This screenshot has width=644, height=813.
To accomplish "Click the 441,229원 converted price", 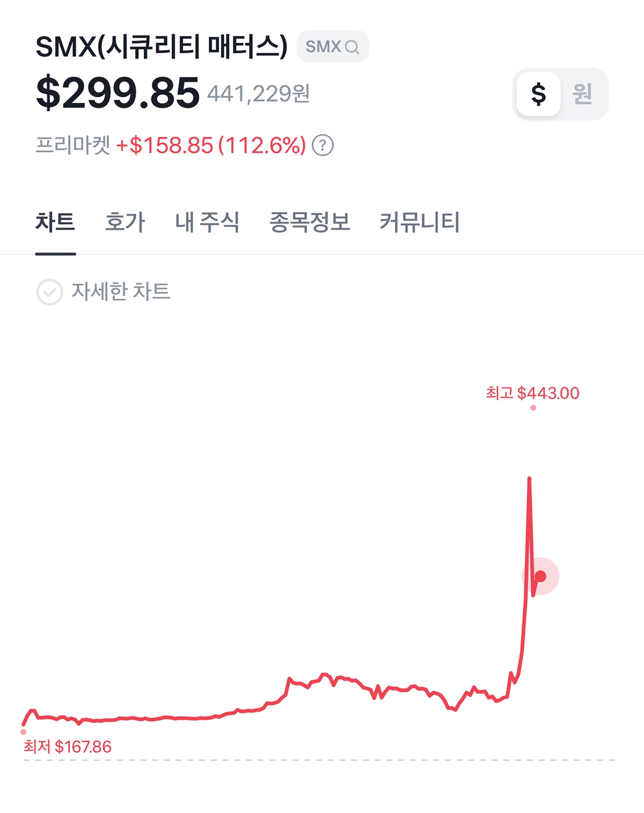I will pyautogui.click(x=259, y=94).
